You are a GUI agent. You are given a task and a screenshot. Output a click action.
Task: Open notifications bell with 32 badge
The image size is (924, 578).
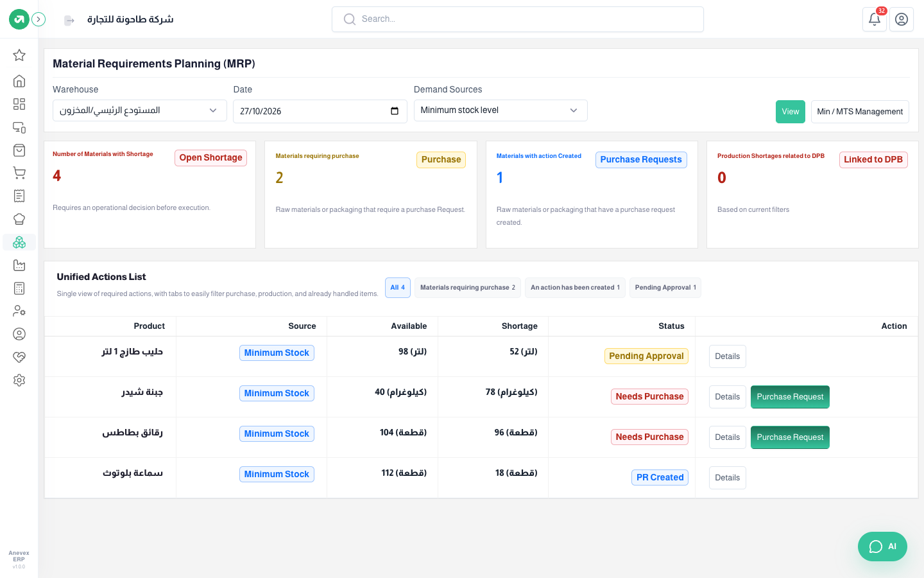coord(875,19)
